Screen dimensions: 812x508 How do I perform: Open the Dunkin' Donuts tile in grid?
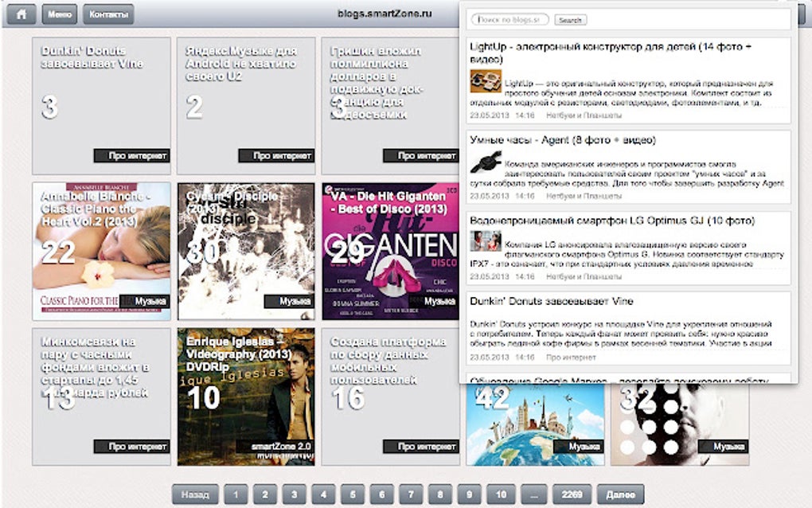102,106
